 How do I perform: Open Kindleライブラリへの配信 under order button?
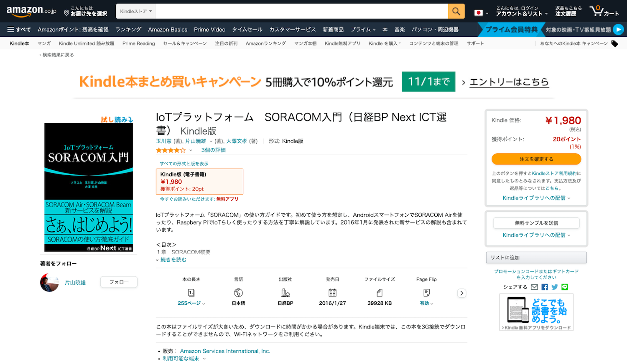click(x=536, y=198)
